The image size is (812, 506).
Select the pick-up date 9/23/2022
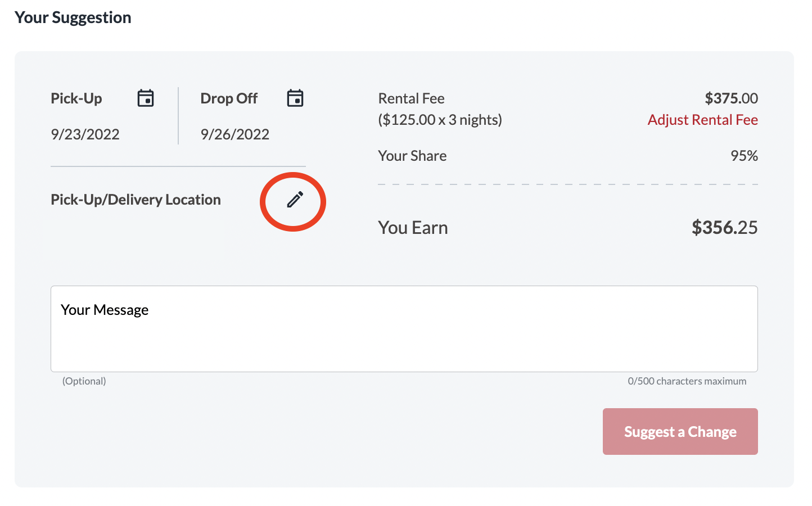pyautogui.click(x=85, y=134)
